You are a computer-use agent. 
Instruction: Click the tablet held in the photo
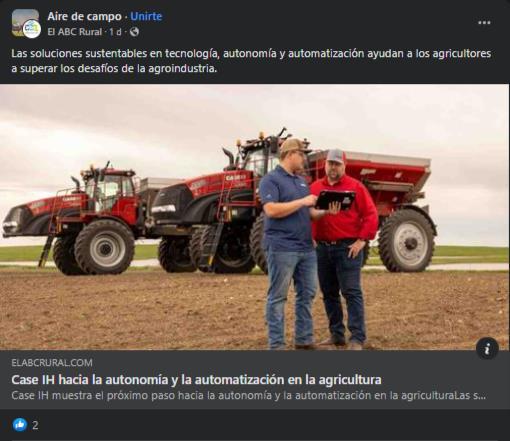tap(334, 200)
